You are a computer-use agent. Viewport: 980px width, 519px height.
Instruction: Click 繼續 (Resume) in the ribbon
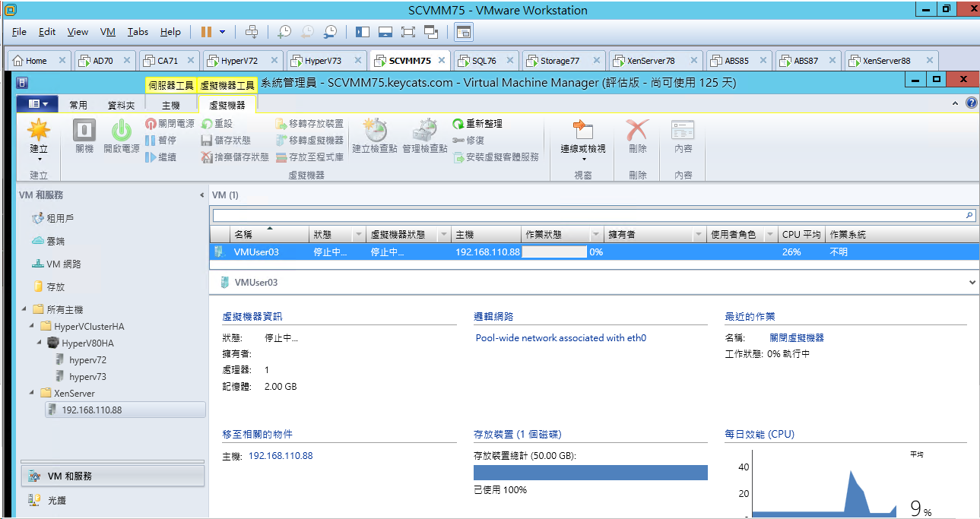(161, 157)
